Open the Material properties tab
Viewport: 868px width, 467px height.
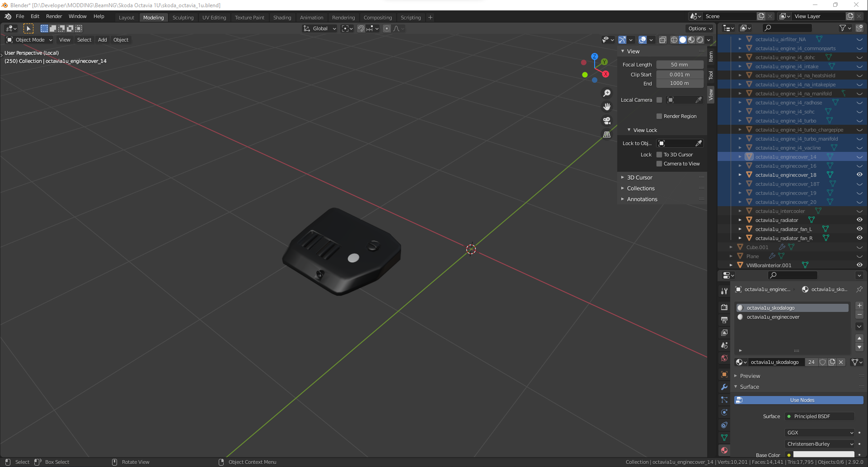coord(724,450)
